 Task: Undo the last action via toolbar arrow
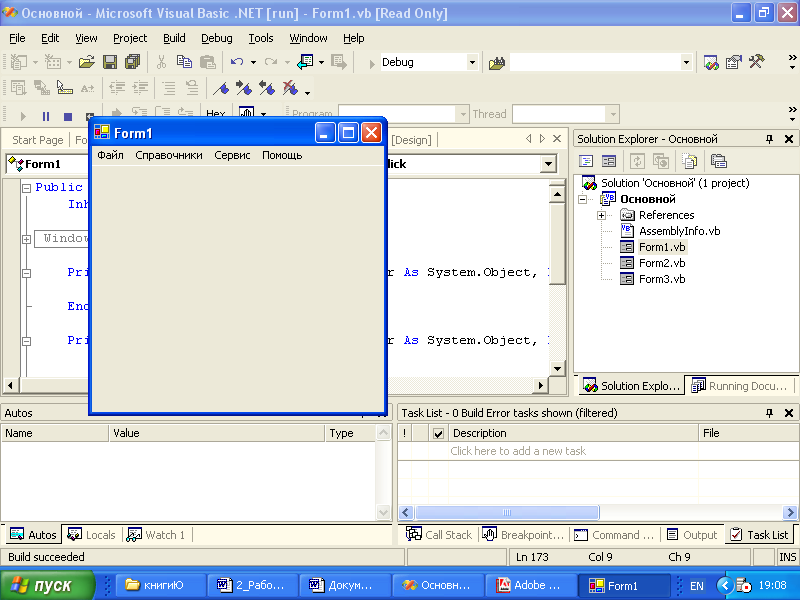pyautogui.click(x=237, y=62)
